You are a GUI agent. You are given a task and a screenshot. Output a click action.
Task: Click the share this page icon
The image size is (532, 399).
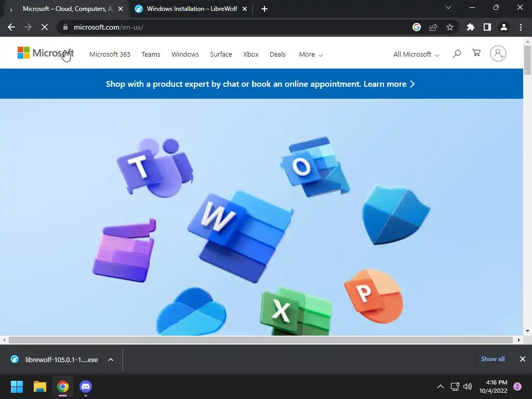[x=433, y=27]
